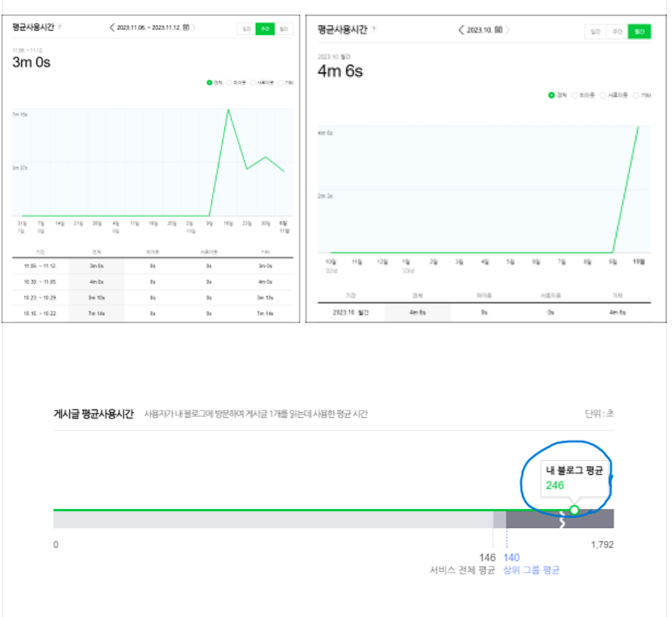Choose 전체 radio in the 3m 0s panel
The height and width of the screenshot is (617, 672).
pos(210,82)
